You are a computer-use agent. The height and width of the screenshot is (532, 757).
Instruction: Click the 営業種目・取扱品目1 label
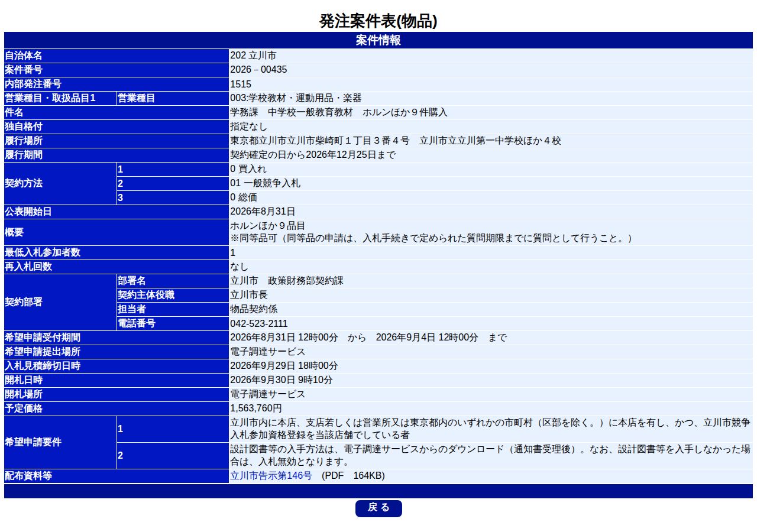click(x=60, y=98)
